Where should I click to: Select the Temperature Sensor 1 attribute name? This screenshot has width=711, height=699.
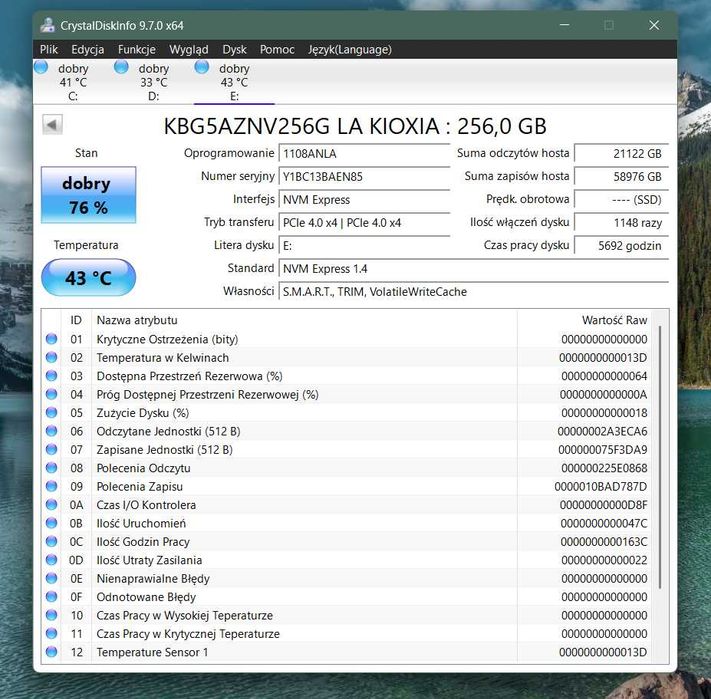click(152, 652)
